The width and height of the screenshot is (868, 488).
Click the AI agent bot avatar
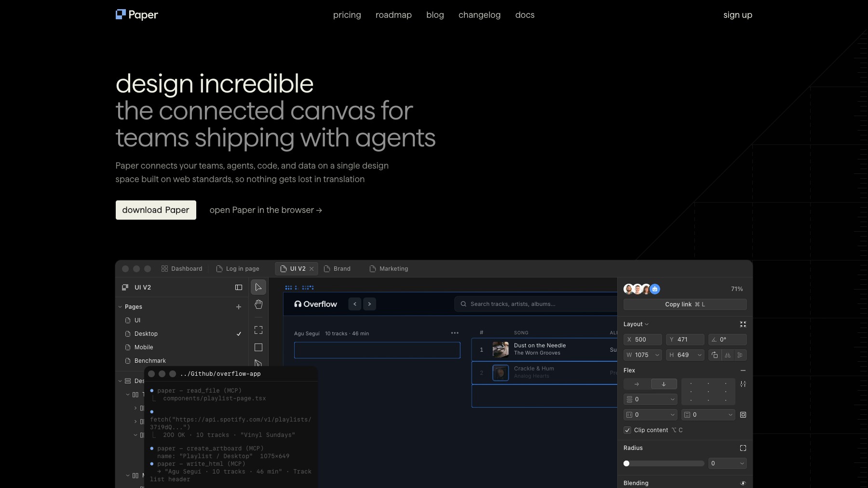pyautogui.click(x=655, y=289)
